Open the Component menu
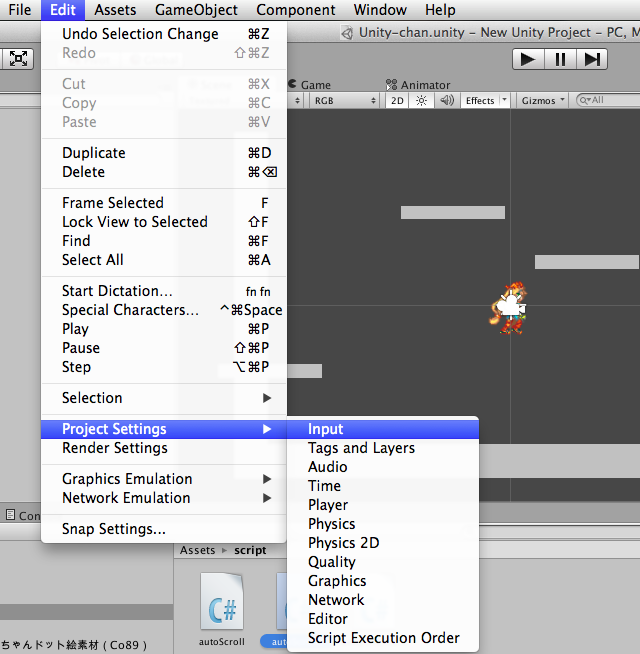Viewport: 640px width, 654px height. [296, 10]
